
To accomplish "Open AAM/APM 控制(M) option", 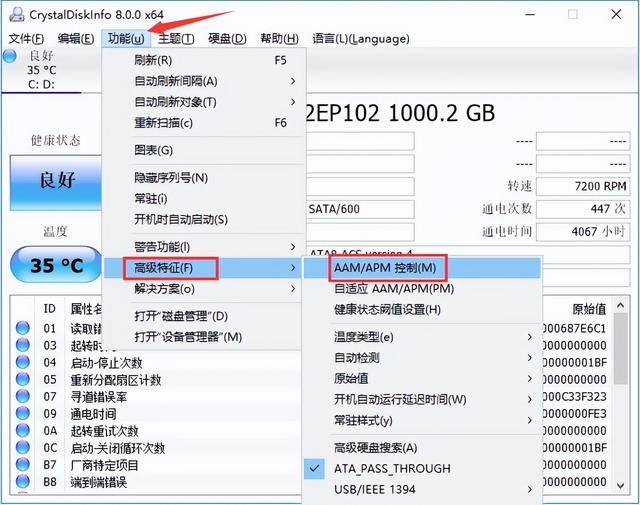I will tap(422, 268).
